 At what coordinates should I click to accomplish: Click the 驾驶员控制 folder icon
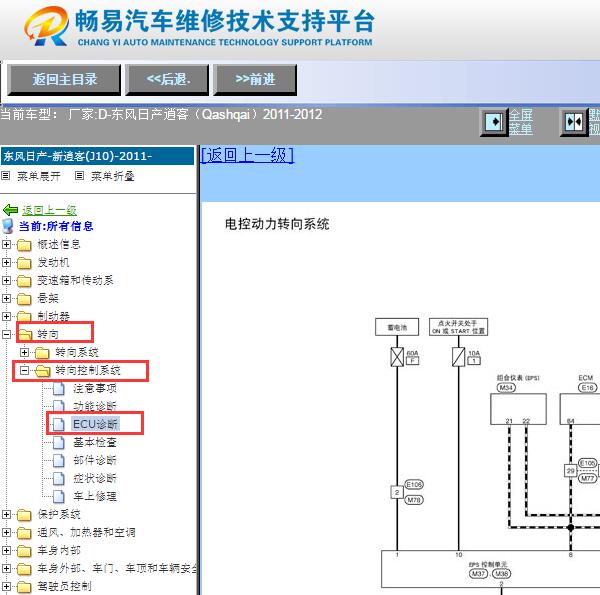pos(24,587)
